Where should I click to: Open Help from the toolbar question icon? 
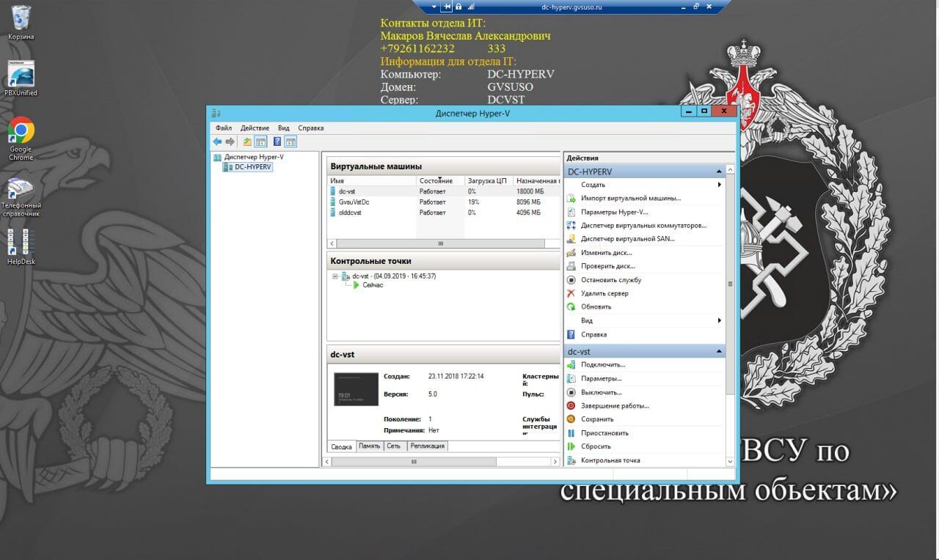pyautogui.click(x=277, y=141)
